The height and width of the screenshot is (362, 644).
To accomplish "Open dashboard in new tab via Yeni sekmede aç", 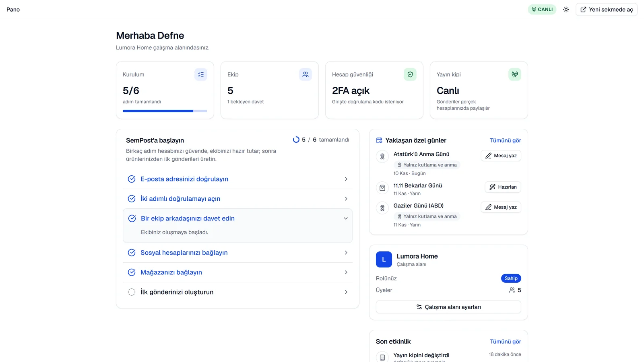I will [607, 10].
